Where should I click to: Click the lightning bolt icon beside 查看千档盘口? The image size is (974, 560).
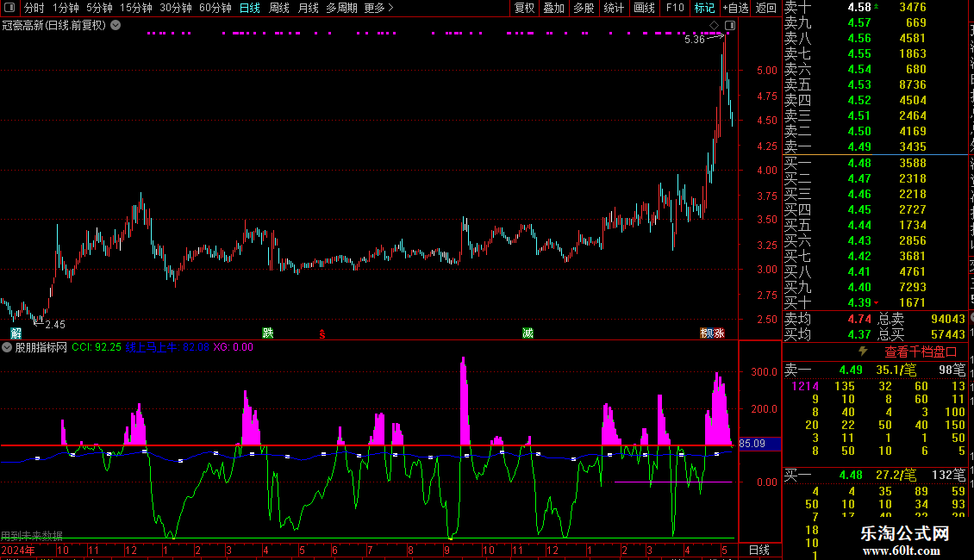[863, 352]
